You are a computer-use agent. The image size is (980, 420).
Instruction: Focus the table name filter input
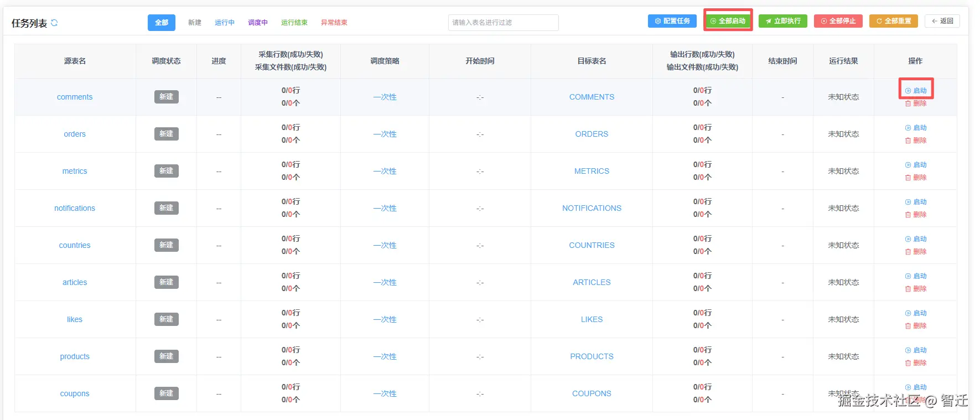[x=503, y=23]
